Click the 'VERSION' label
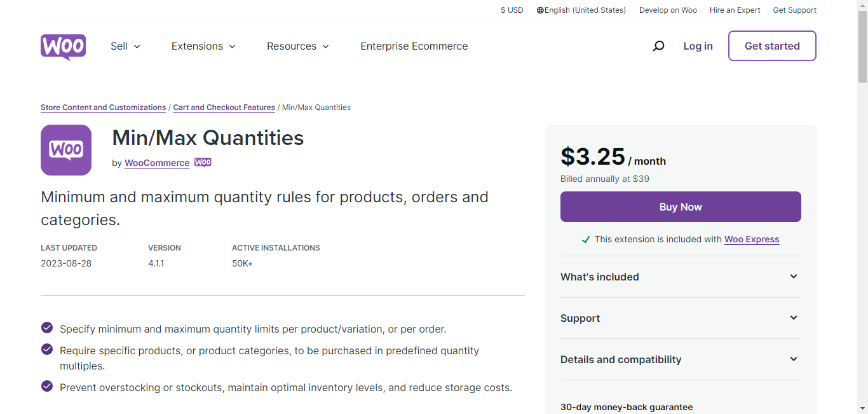This screenshot has height=414, width=868. 165,248
